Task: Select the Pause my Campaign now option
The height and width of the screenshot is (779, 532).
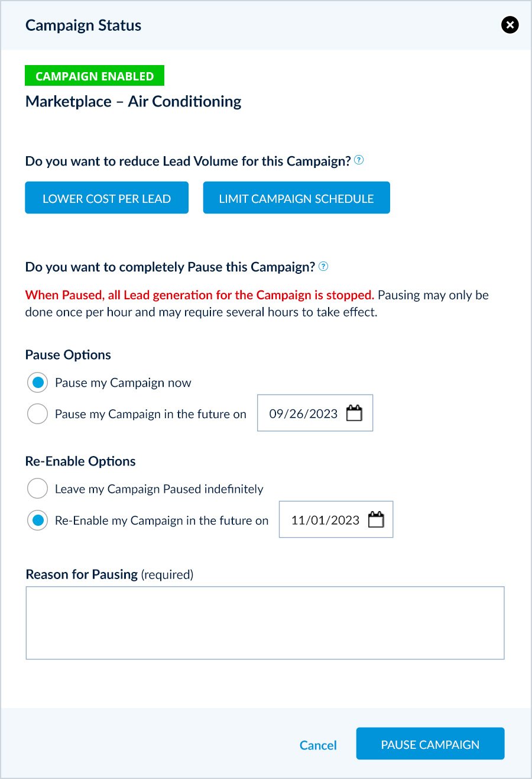Action: click(37, 382)
